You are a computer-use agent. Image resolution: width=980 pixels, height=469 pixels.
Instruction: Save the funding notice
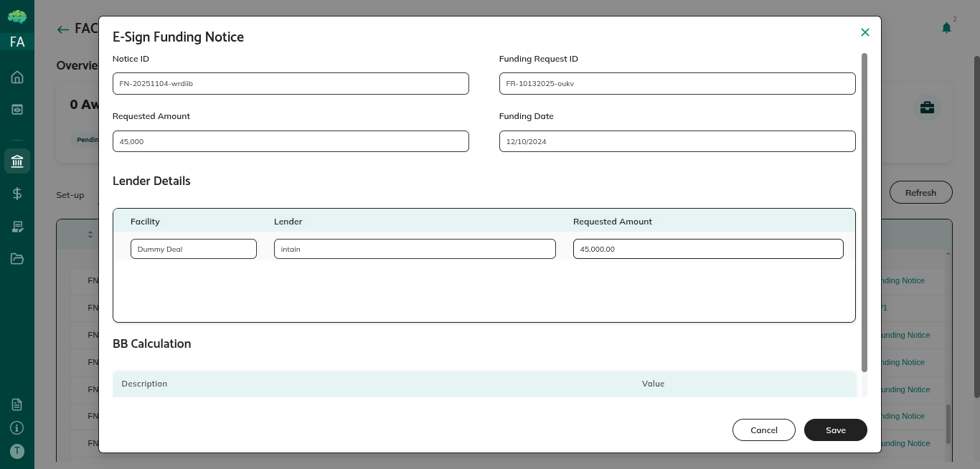coord(835,430)
